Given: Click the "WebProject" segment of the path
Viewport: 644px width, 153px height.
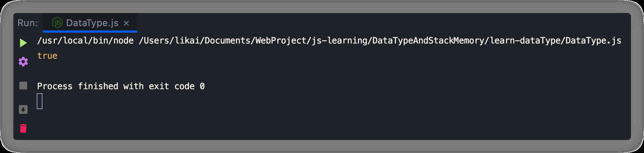Looking at the screenshot, I should (x=281, y=41).
